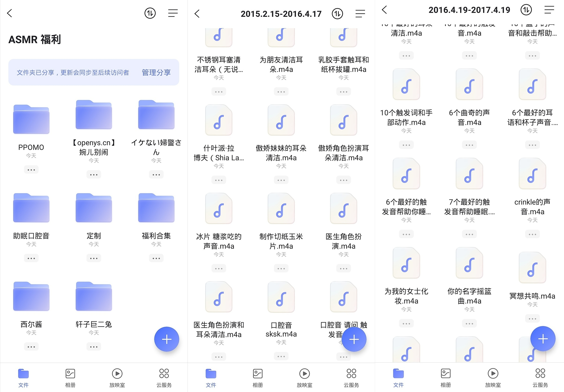Open more options for 制作切纸玉米片.m4a
The width and height of the screenshot is (564, 392).
click(x=281, y=269)
